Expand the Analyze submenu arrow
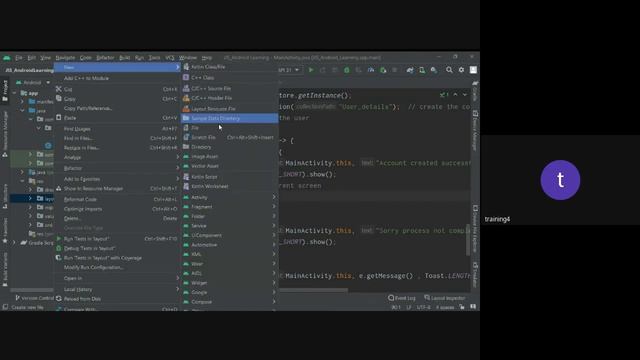The width and height of the screenshot is (640, 360). tap(178, 157)
